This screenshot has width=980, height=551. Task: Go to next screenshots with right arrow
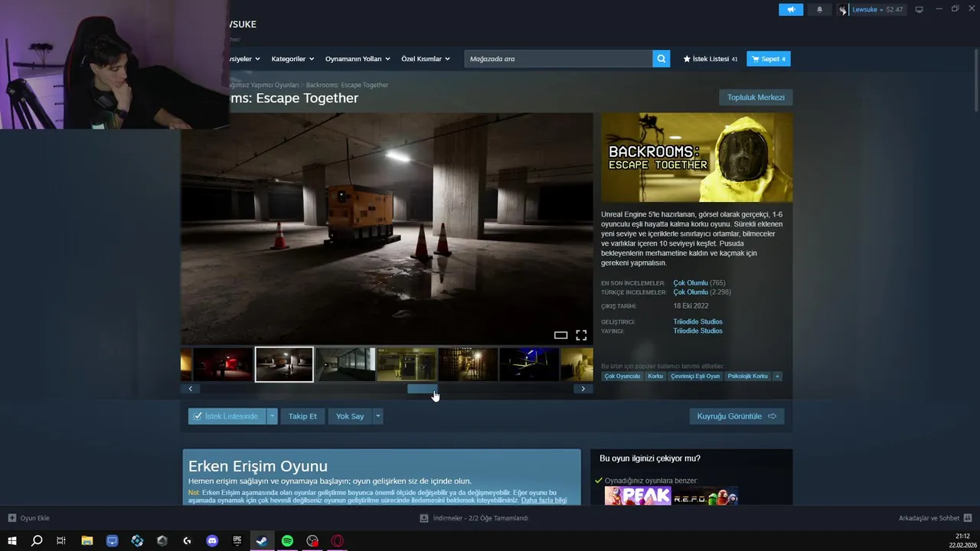[583, 389]
